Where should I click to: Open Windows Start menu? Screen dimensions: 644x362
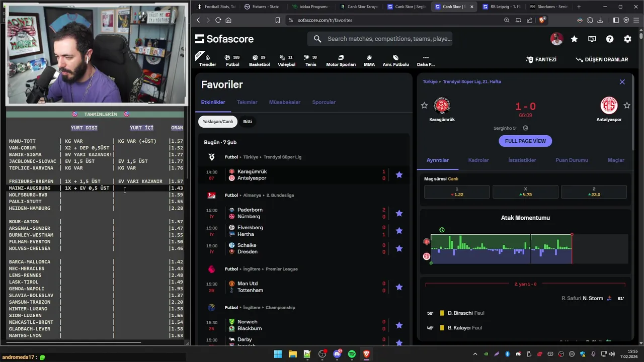tap(278, 354)
